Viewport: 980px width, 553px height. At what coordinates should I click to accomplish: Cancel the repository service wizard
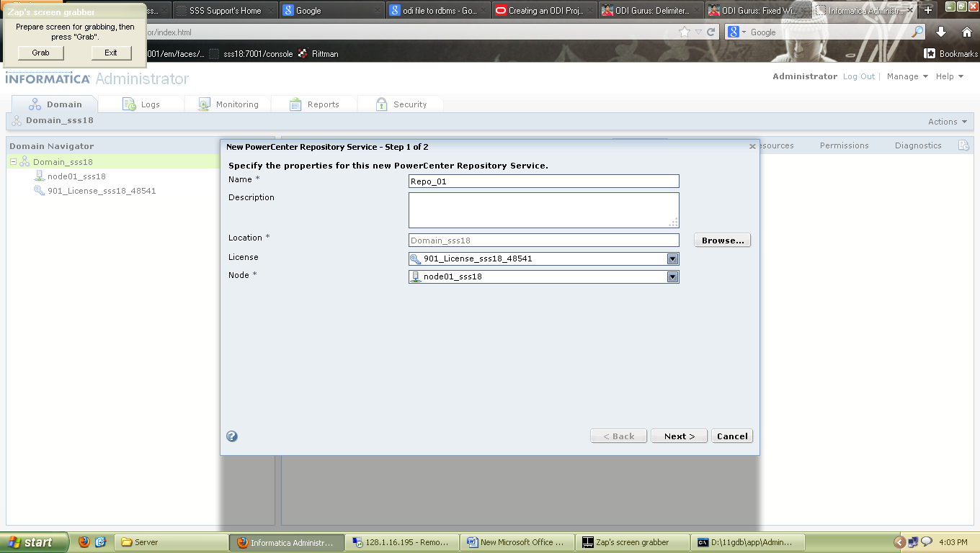[x=732, y=436]
